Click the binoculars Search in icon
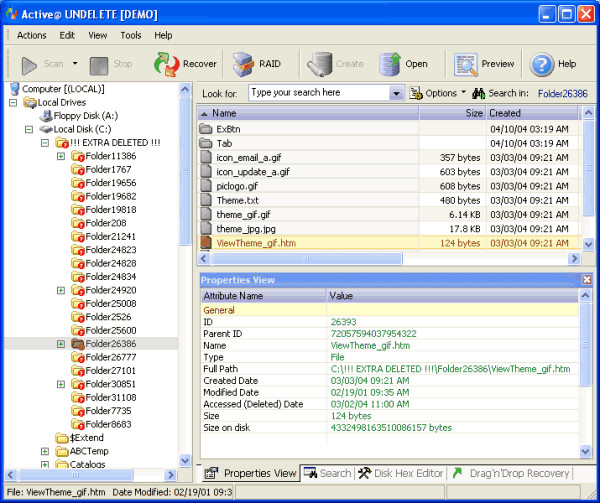The image size is (600, 503). (x=479, y=93)
